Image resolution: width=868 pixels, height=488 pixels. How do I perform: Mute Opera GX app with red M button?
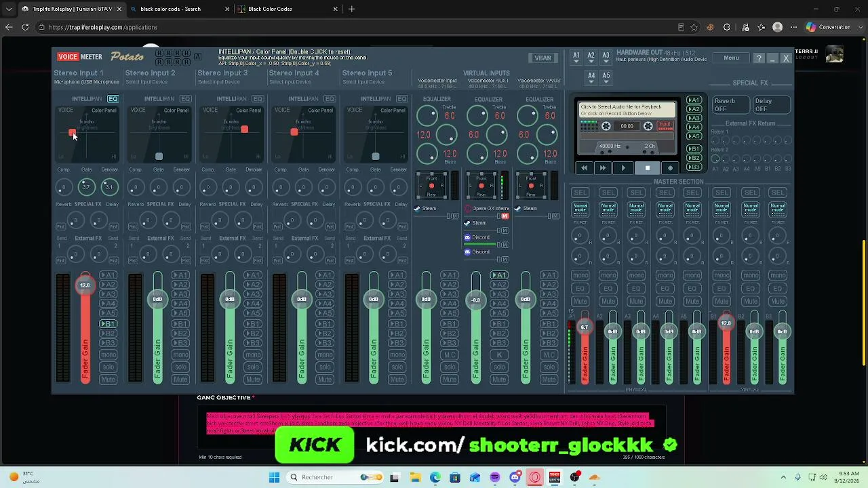(x=505, y=216)
